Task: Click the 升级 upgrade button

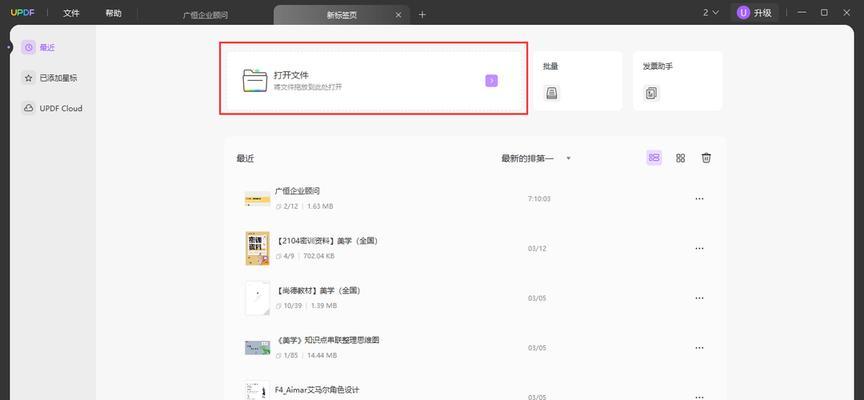Action: 755,13
